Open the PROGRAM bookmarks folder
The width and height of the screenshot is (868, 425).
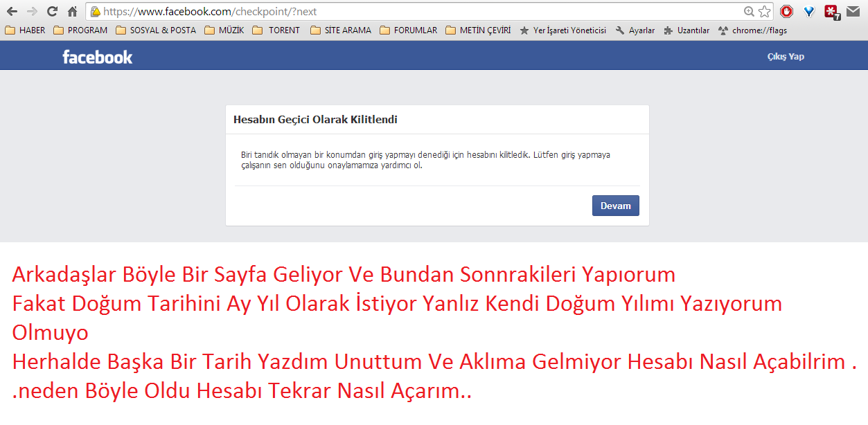point(80,30)
